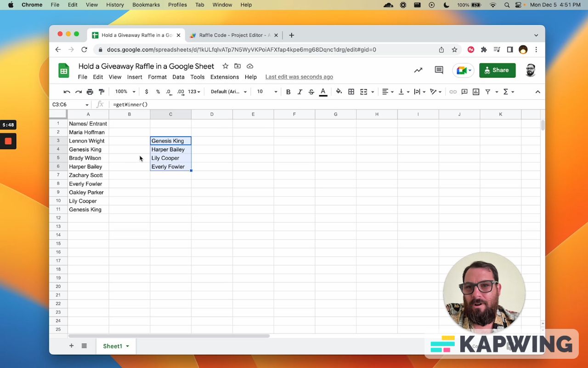Open last edit version history link
This screenshot has width=588, height=368.
(299, 77)
